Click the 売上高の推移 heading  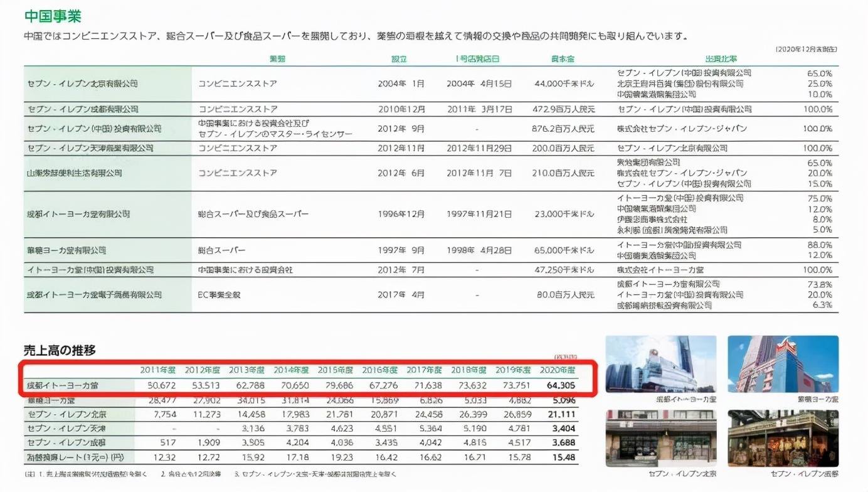point(60,351)
